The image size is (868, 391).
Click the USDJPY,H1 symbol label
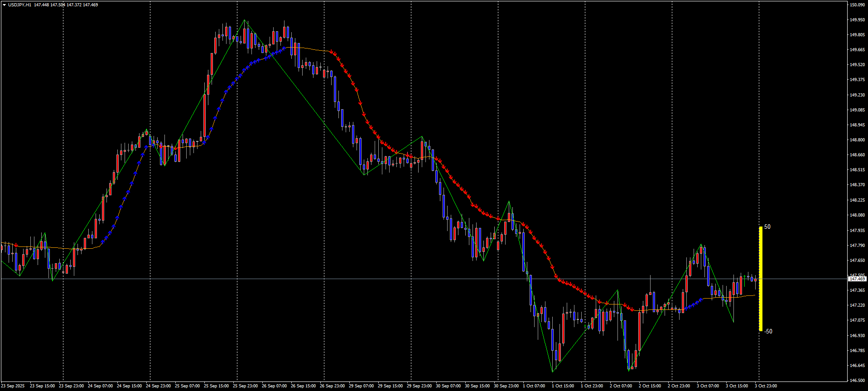[20, 5]
